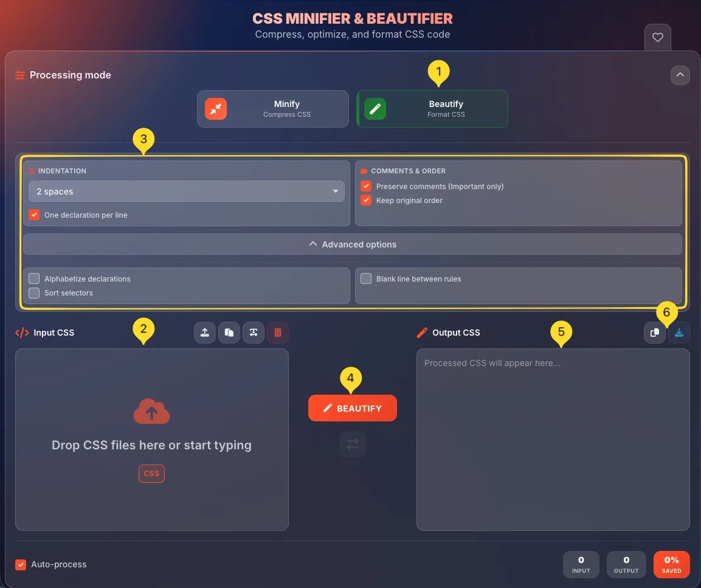
Task: Swap output back to input with the swap icon
Action: click(353, 444)
